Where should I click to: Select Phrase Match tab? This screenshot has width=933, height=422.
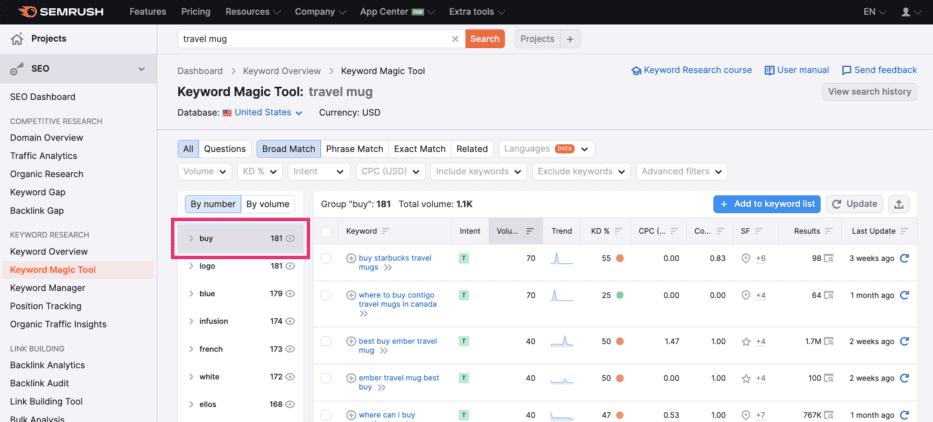[355, 149]
